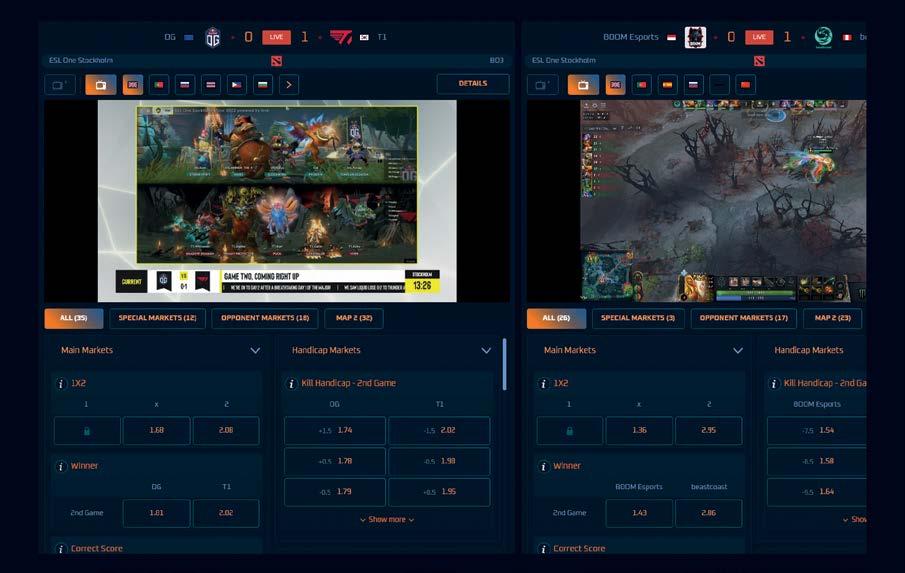
Task: Open MAP 2 (32) tab
Action: point(354,319)
